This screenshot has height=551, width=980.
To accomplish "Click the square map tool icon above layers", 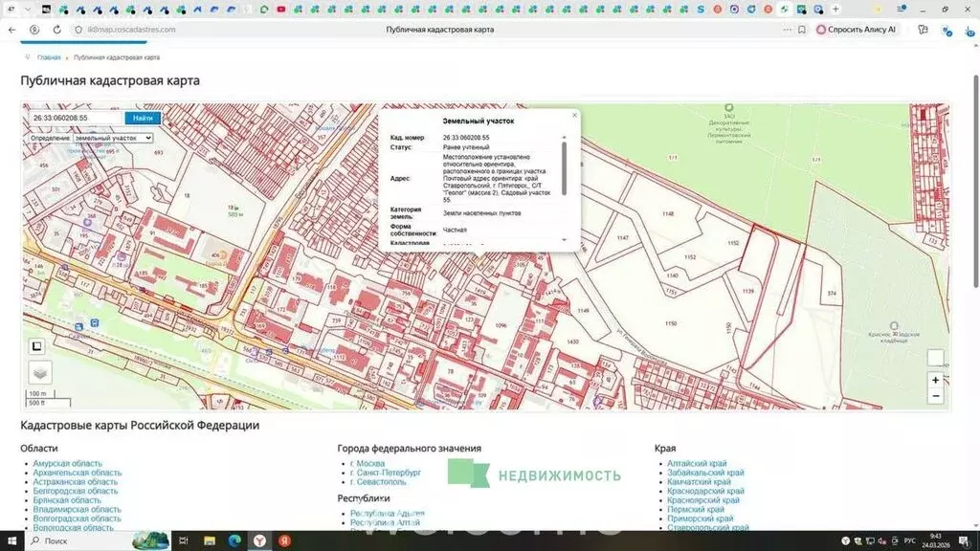I will tap(39, 346).
